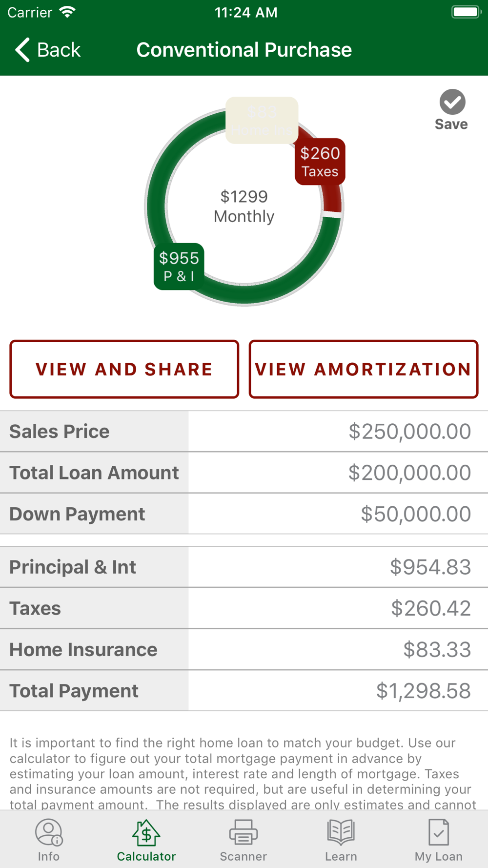Tap the WiFi status icon
The width and height of the screenshot is (488, 868).
67,12
